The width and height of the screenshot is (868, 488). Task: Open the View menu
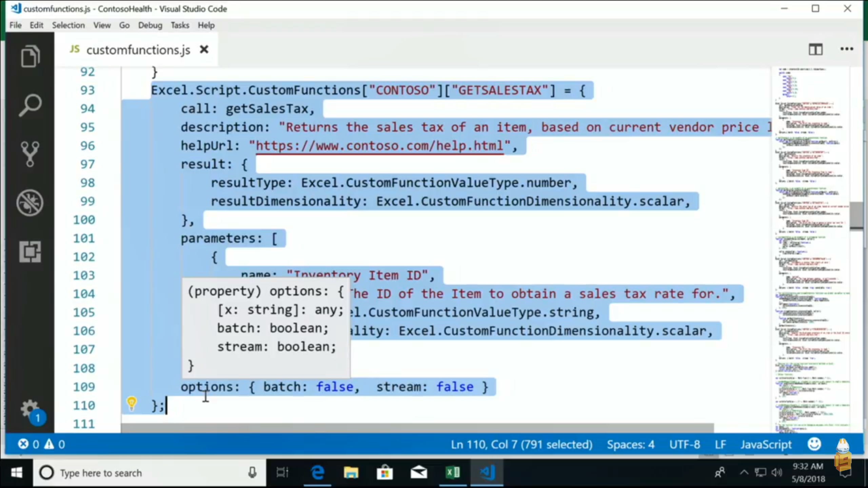click(x=102, y=25)
